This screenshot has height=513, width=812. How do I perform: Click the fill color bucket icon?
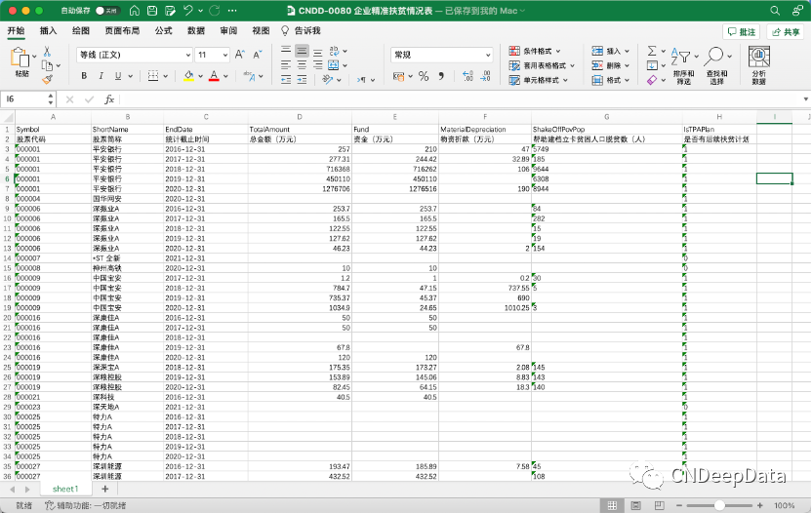click(x=188, y=76)
